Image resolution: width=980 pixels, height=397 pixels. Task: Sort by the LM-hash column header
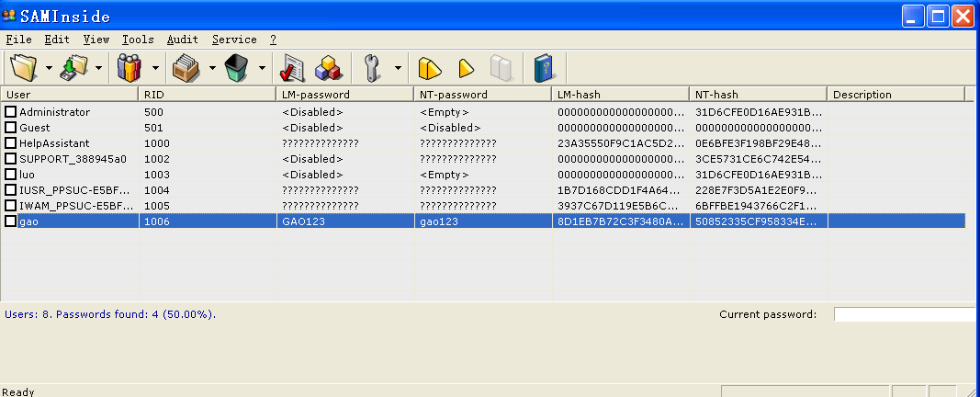pyautogui.click(x=621, y=95)
